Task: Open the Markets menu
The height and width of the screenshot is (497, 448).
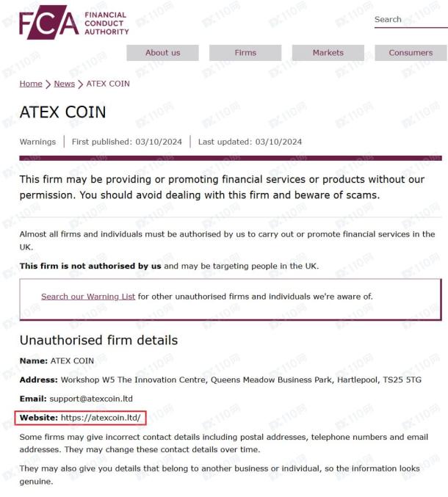Action: (x=328, y=53)
